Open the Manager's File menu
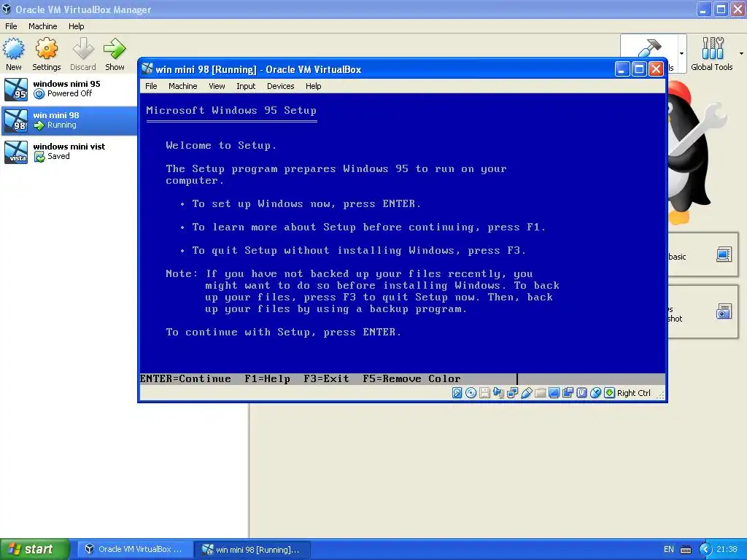This screenshot has height=560, width=747. pyautogui.click(x=11, y=26)
